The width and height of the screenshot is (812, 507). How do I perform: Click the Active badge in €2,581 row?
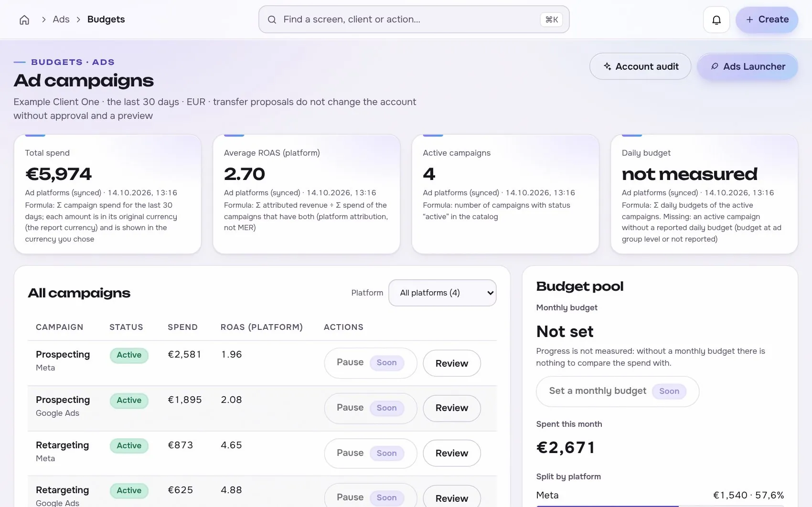[129, 355]
